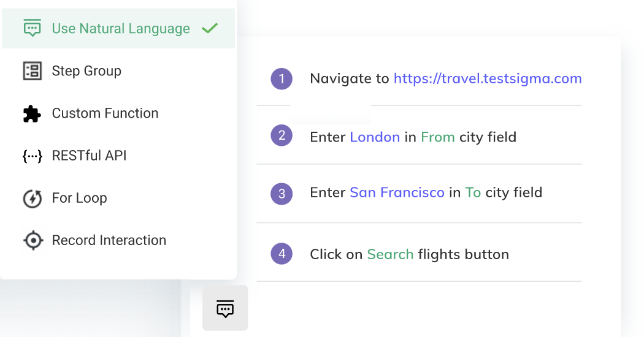Click the For Loop circular icon

point(32,199)
